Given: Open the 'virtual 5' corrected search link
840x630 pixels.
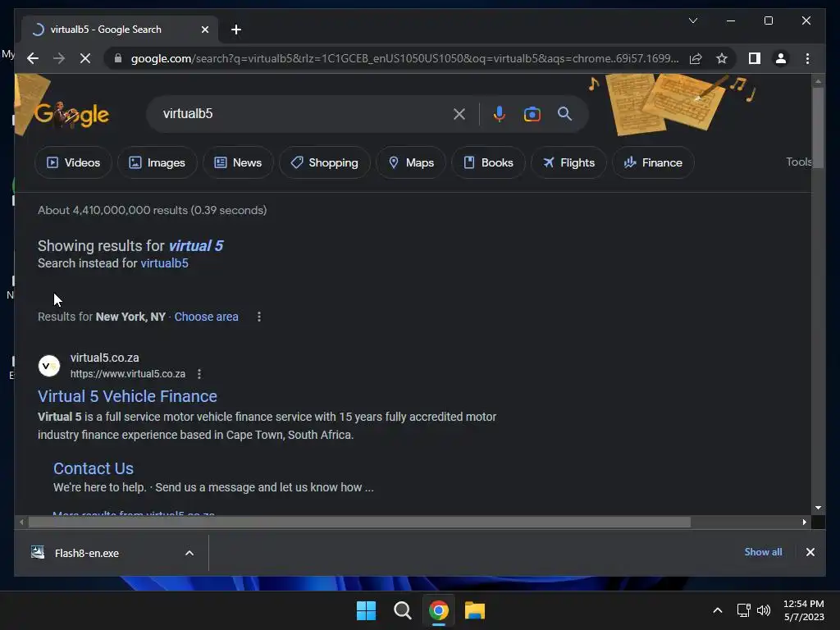Looking at the screenshot, I should (x=195, y=246).
